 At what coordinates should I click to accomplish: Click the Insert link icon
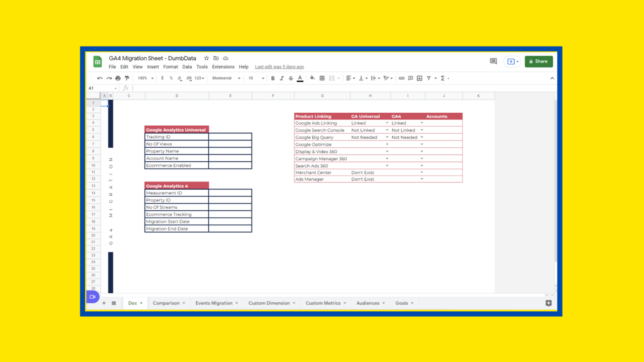(401, 78)
